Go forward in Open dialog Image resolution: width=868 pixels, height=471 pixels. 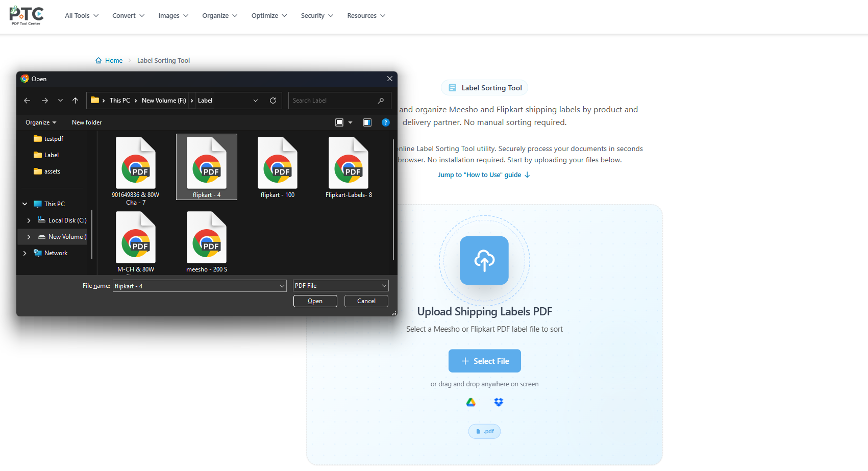(x=45, y=101)
